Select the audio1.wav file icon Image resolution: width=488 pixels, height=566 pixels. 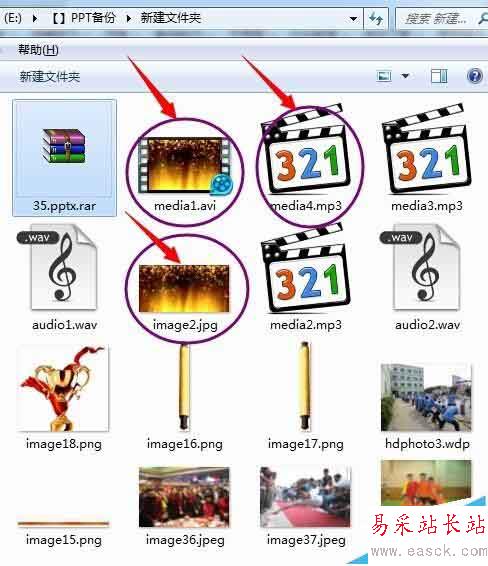click(x=58, y=267)
